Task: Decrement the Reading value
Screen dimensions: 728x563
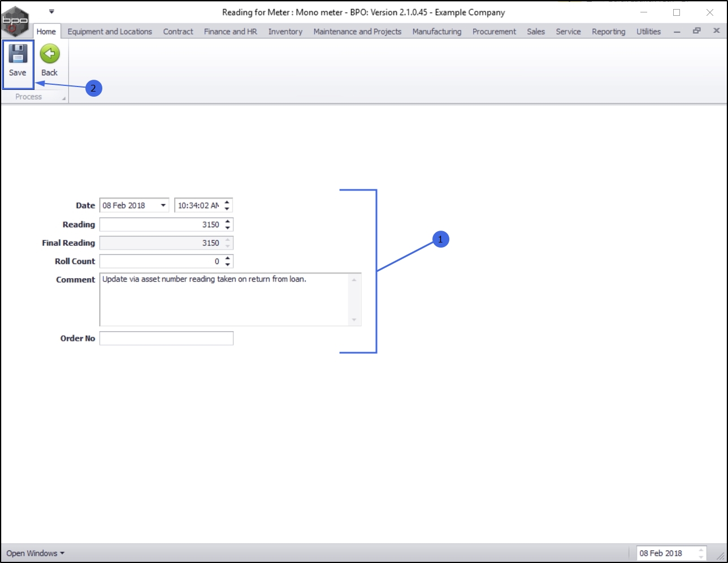Action: [228, 228]
